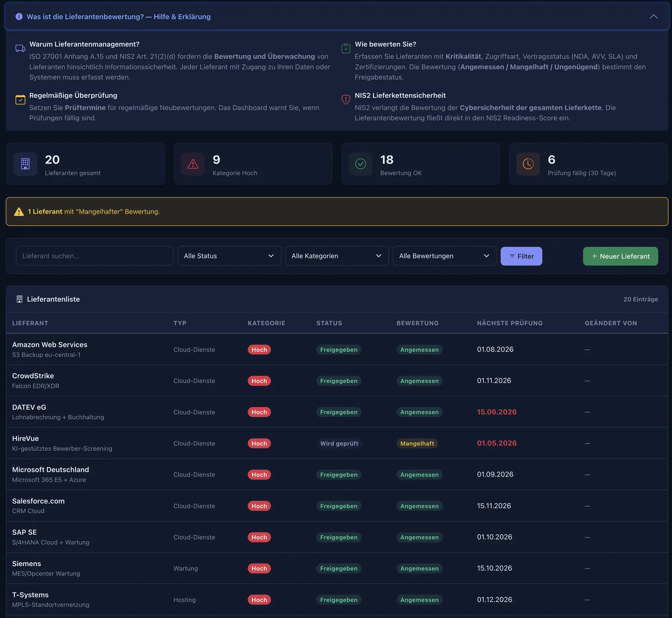Click the warning triangle icon on Kategorie Hoch card
Viewport: 672px width, 618px height.
(x=193, y=164)
